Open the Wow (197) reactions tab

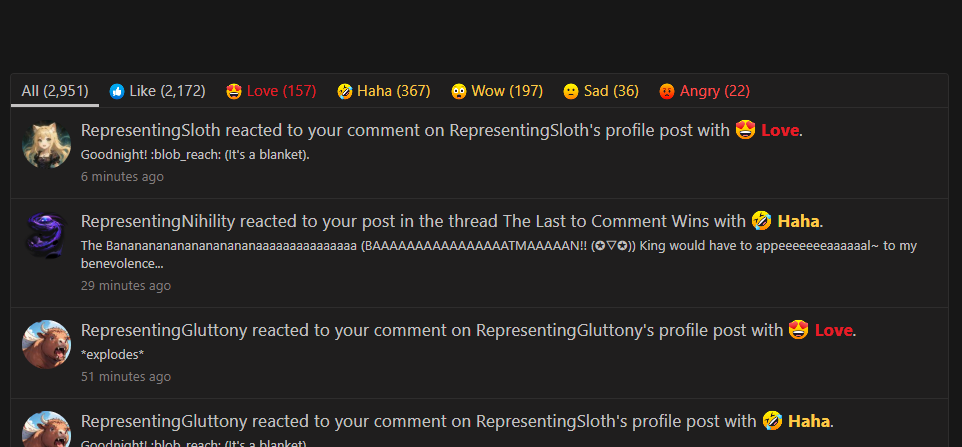(497, 91)
